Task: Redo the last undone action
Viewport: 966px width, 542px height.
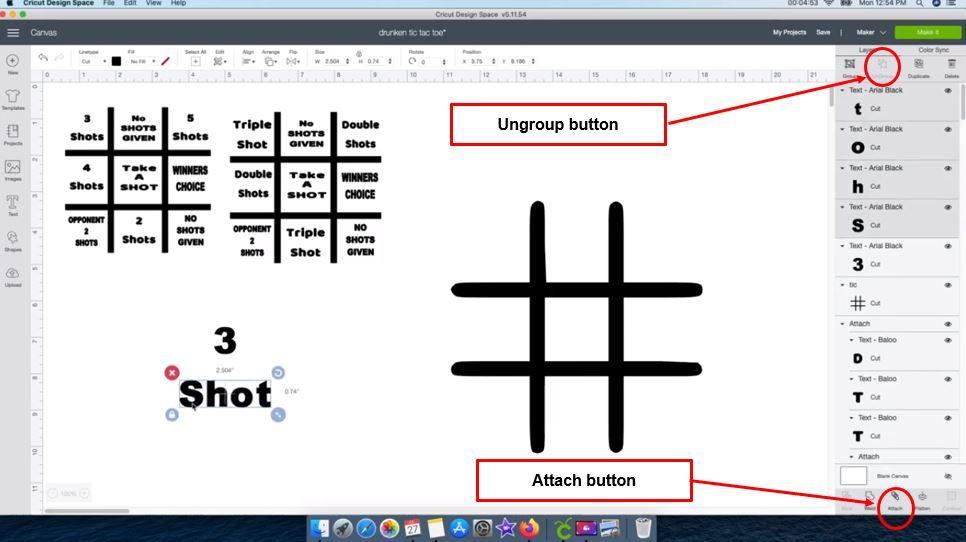Action: click(x=59, y=58)
